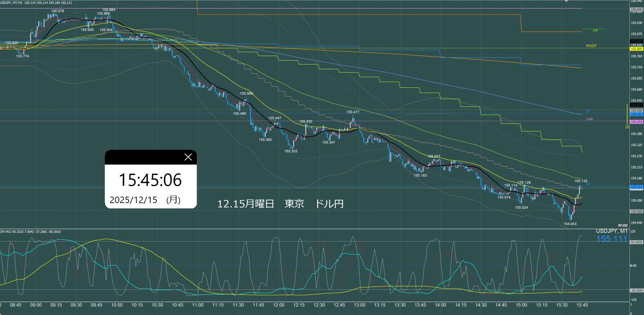Click the 2025/12/15 date in the clock widget
Screen dimensions: 644x315
pyautogui.click(x=133, y=200)
